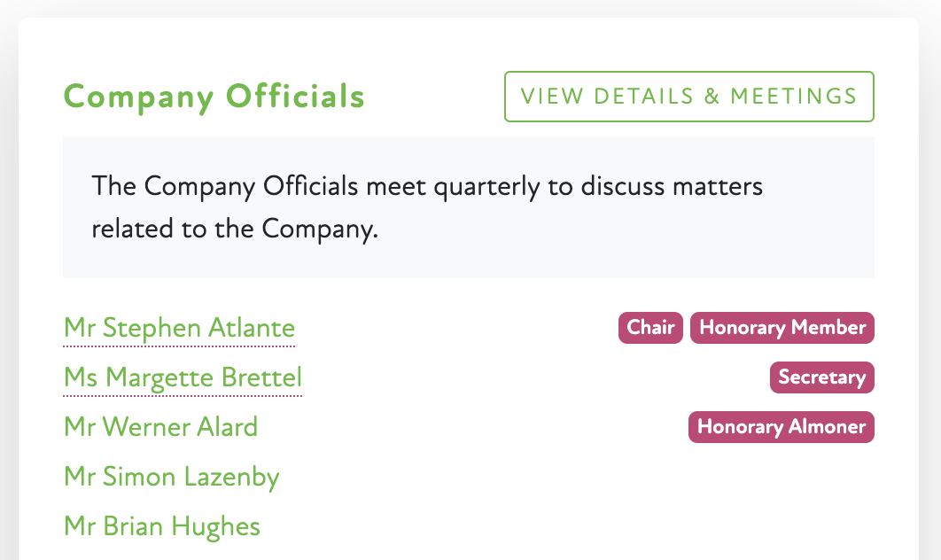Viewport: 941px width, 560px height.
Task: Select the official listed as Honorary Almoner
Action: pos(160,427)
